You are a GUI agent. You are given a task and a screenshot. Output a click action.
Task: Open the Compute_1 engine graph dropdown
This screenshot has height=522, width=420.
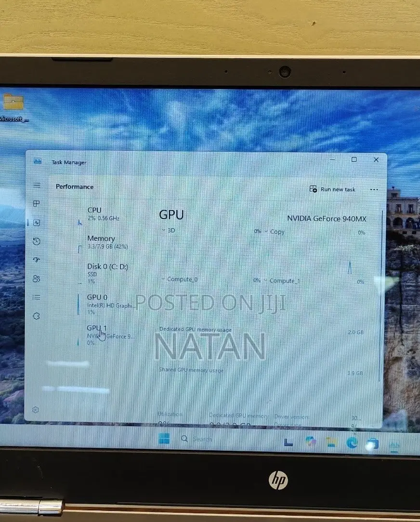pos(282,281)
